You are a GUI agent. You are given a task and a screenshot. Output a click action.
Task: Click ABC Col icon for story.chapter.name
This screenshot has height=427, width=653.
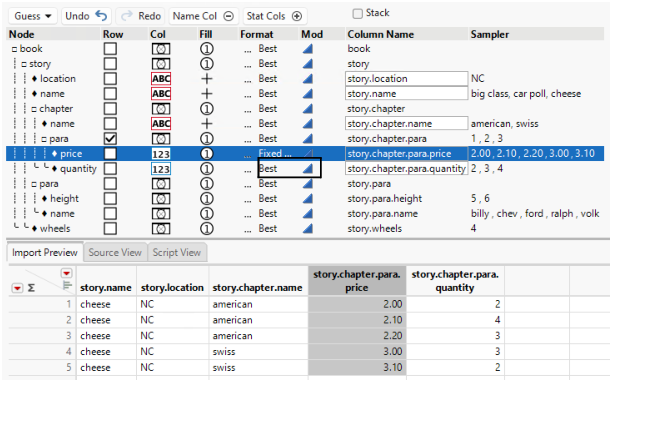point(161,124)
